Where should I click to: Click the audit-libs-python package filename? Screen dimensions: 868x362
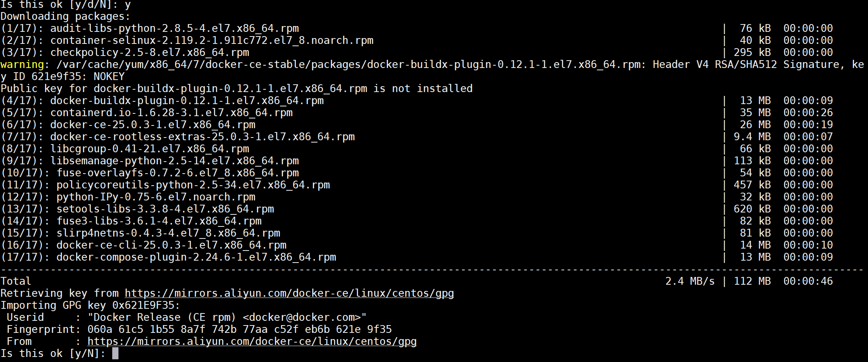174,28
